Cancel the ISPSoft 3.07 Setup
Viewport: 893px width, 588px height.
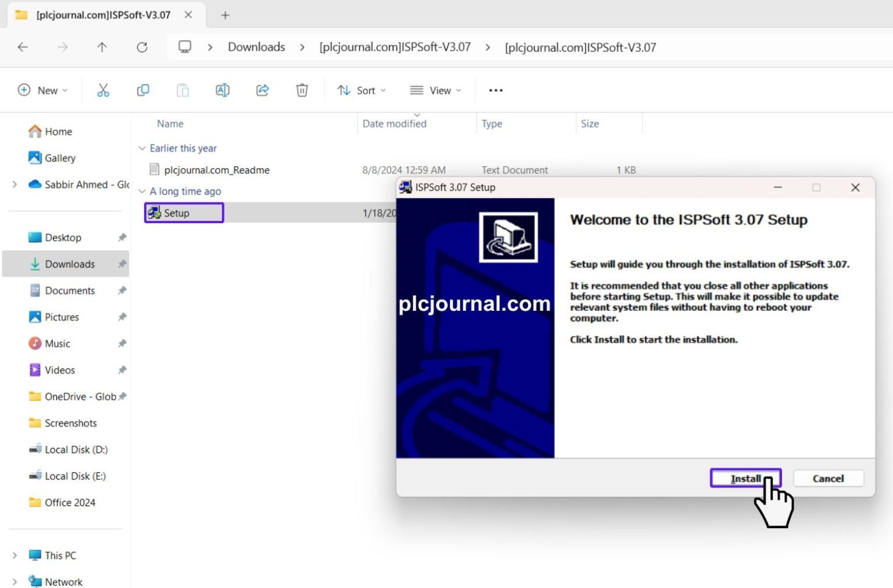(828, 478)
